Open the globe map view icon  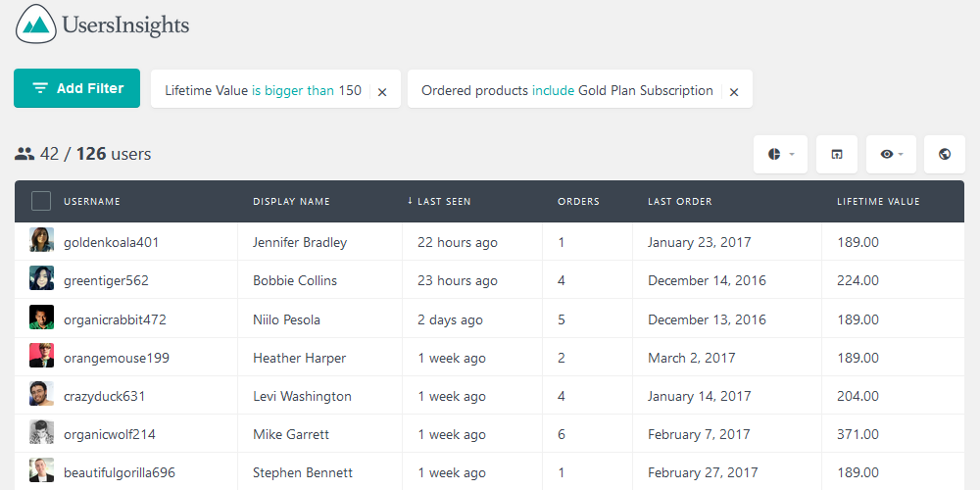coord(945,154)
